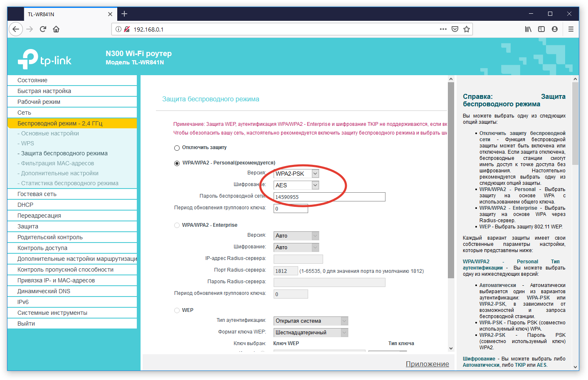
Task: Open the guest network menu item
Action: tap(37, 194)
